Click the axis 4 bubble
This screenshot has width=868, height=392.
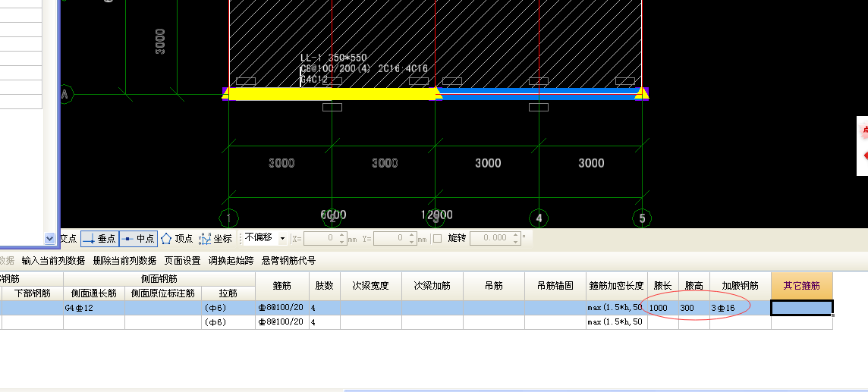pos(539,218)
